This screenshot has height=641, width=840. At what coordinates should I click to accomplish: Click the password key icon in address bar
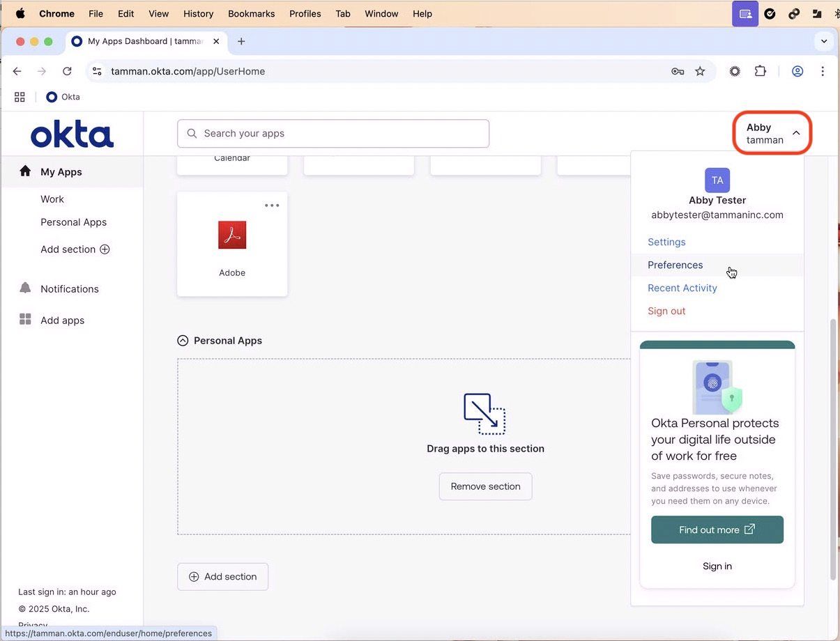tap(678, 71)
